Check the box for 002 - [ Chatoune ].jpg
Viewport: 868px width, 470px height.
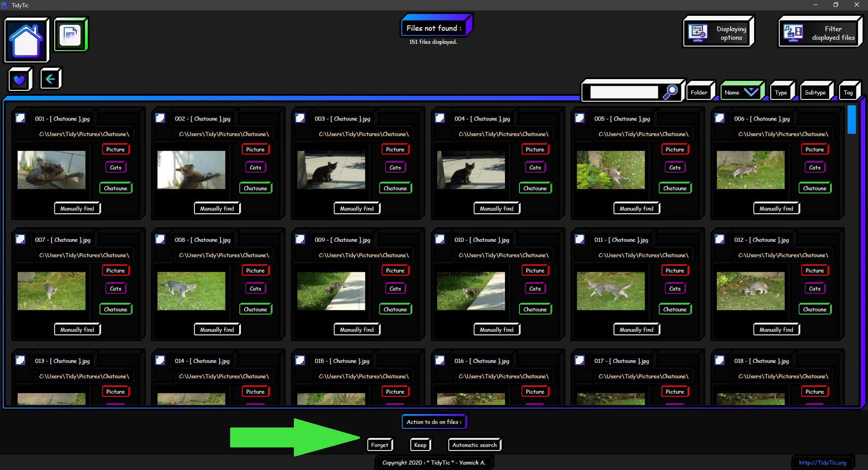point(160,118)
